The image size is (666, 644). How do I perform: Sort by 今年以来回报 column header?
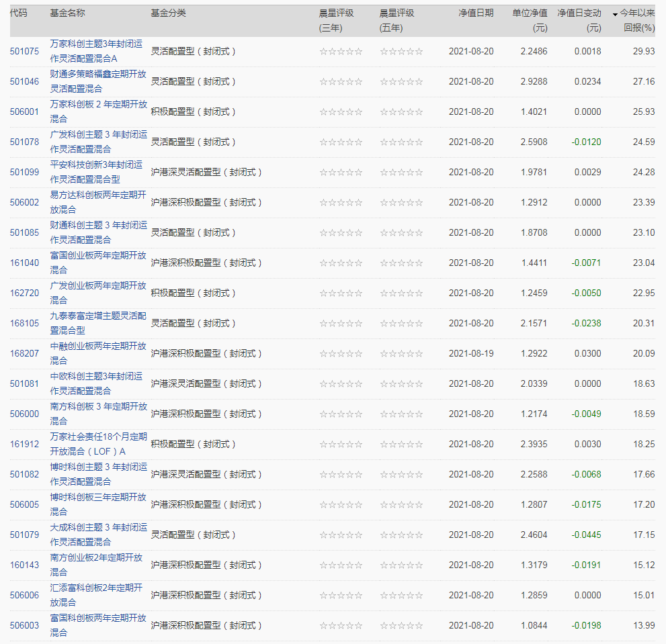pos(636,20)
